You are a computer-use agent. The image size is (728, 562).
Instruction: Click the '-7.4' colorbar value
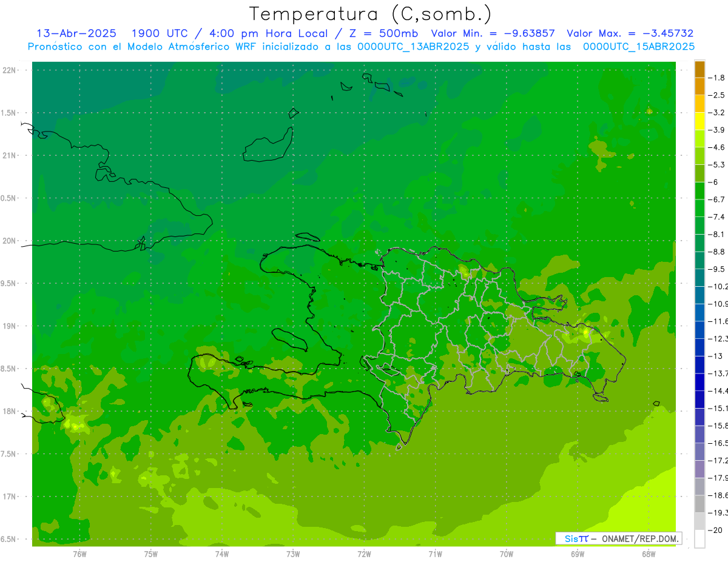pyautogui.click(x=718, y=217)
